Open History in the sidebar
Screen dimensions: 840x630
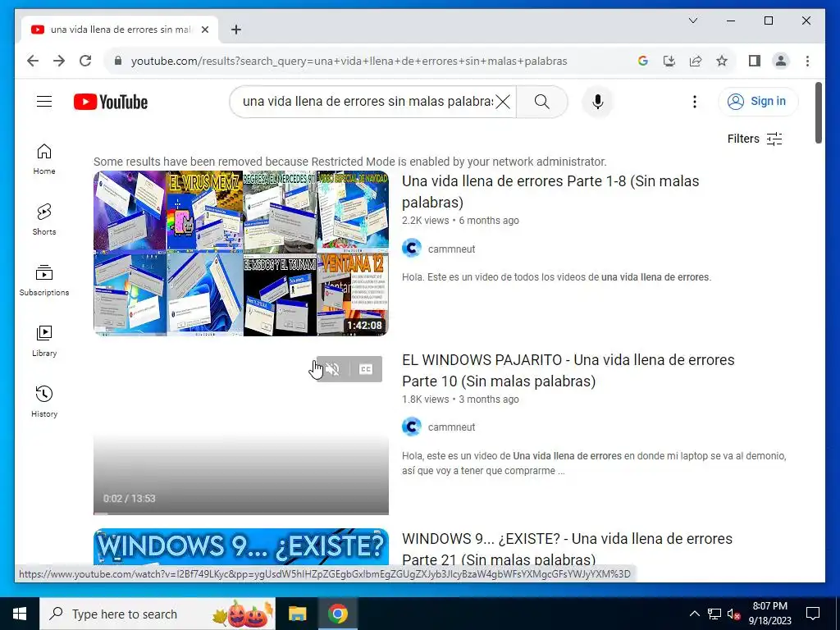(44, 401)
